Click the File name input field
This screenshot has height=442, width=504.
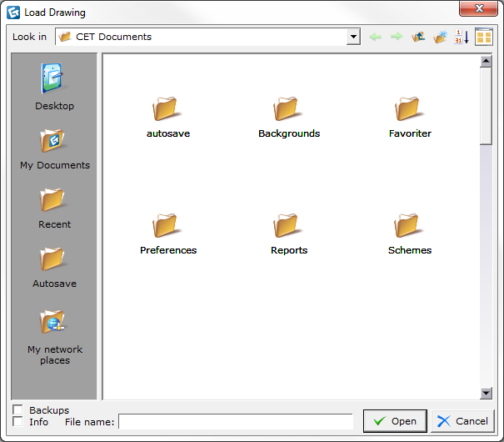tap(236, 421)
